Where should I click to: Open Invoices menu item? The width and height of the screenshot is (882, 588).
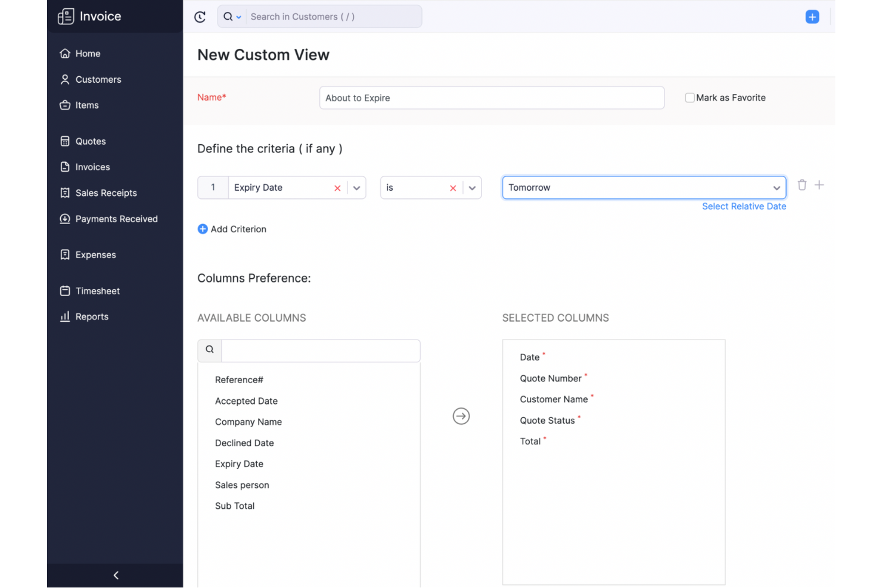[92, 167]
